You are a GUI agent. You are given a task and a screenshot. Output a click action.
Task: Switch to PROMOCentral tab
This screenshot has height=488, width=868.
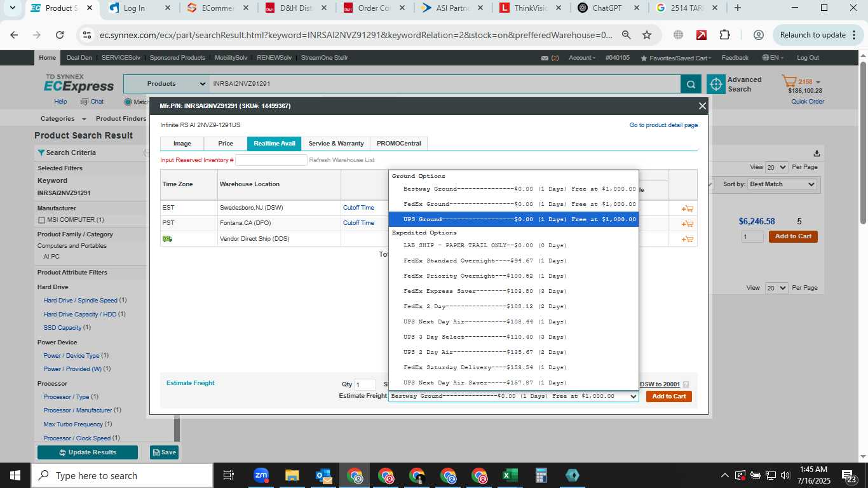click(399, 144)
